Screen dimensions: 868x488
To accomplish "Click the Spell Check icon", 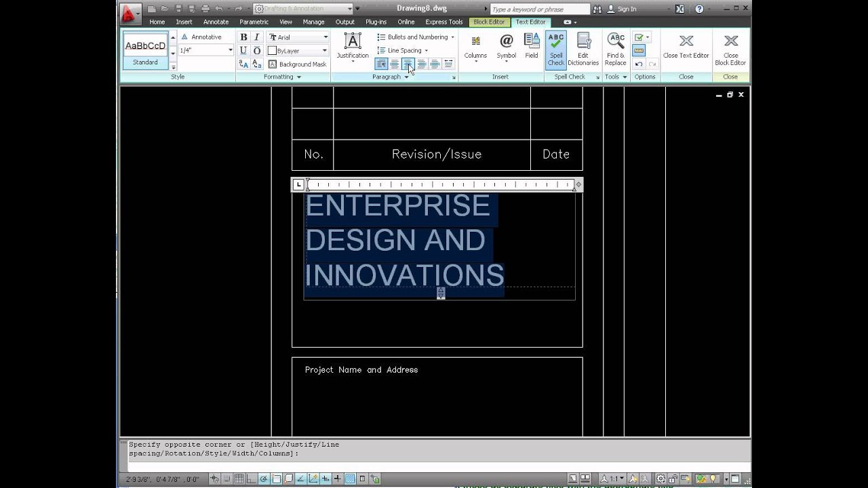I will click(x=556, y=49).
